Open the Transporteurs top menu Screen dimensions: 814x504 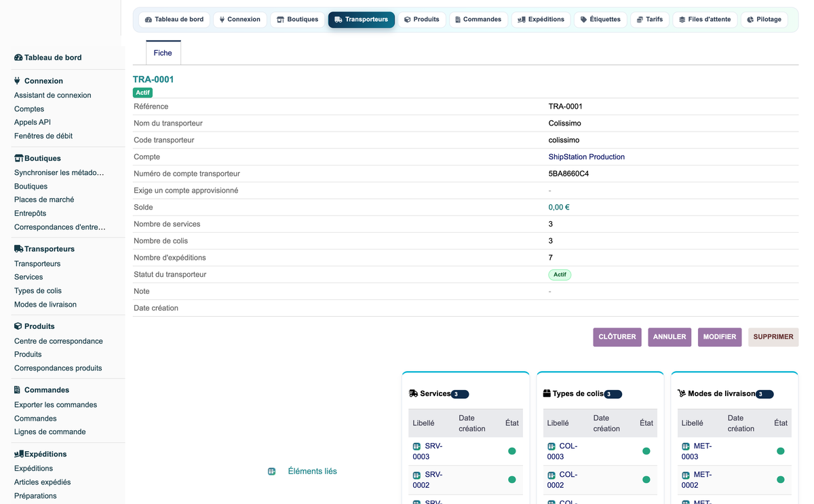click(362, 20)
